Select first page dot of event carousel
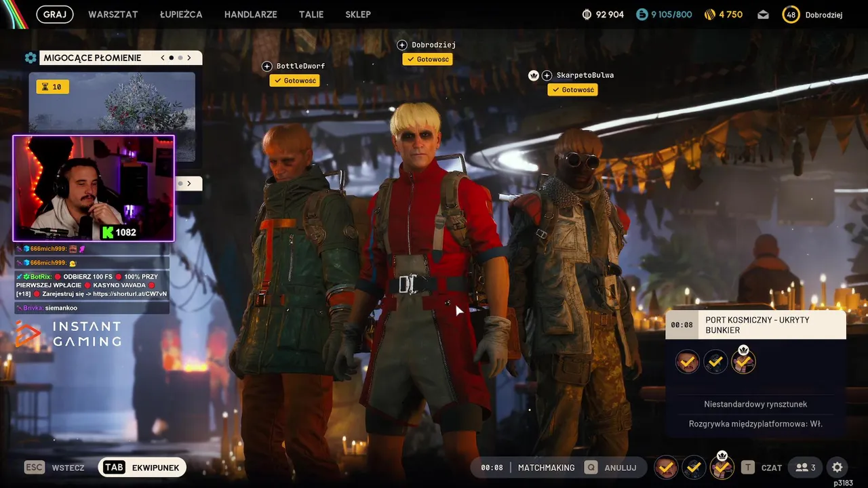 click(171, 58)
